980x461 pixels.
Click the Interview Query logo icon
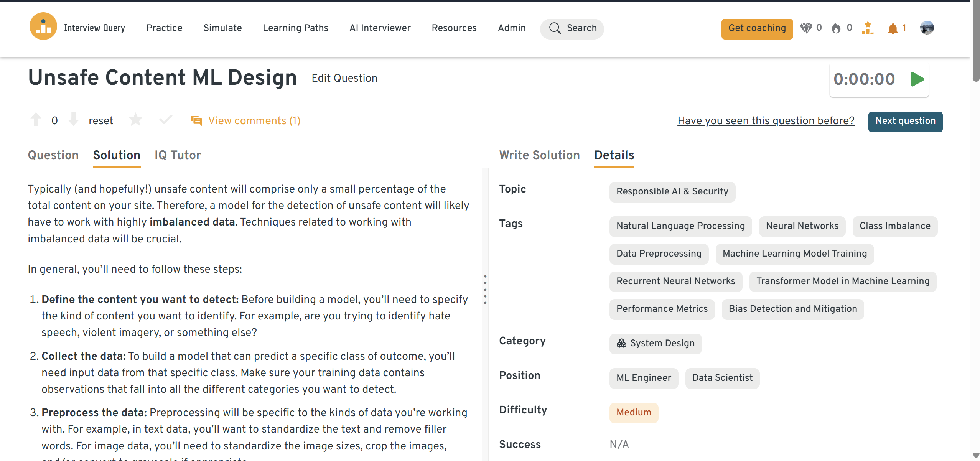43,26
